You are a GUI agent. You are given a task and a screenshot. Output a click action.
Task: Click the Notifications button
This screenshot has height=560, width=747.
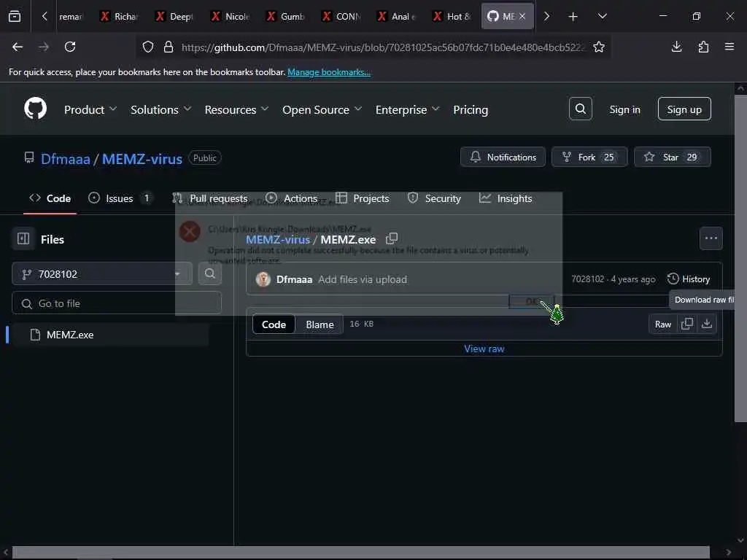coord(503,157)
